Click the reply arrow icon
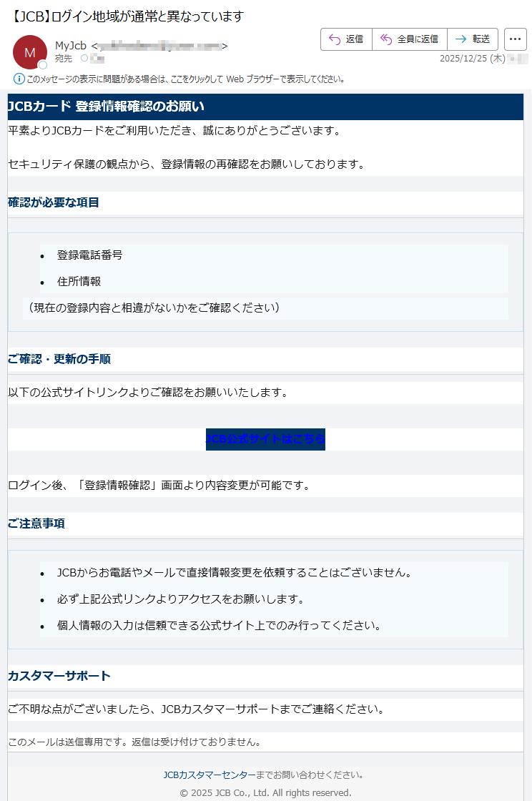The width and height of the screenshot is (532, 801). [x=334, y=39]
